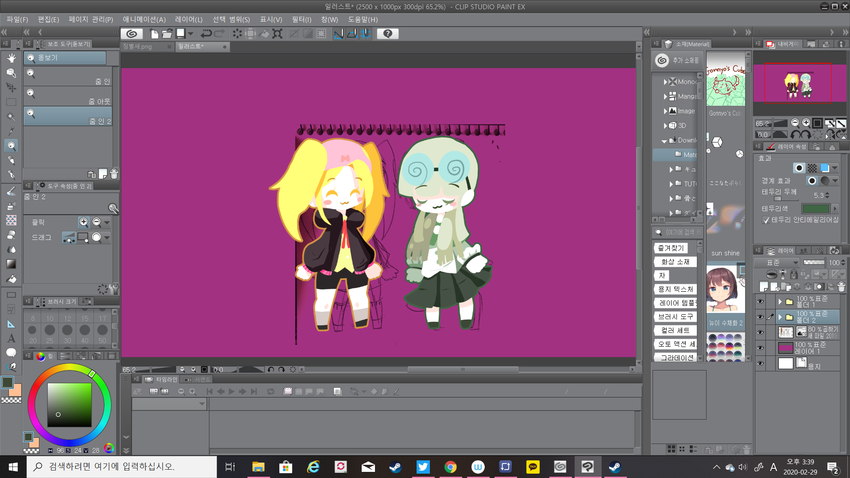This screenshot has height=478, width=850.
Task: Toggle border effect button in layer property
Action: 799,168
